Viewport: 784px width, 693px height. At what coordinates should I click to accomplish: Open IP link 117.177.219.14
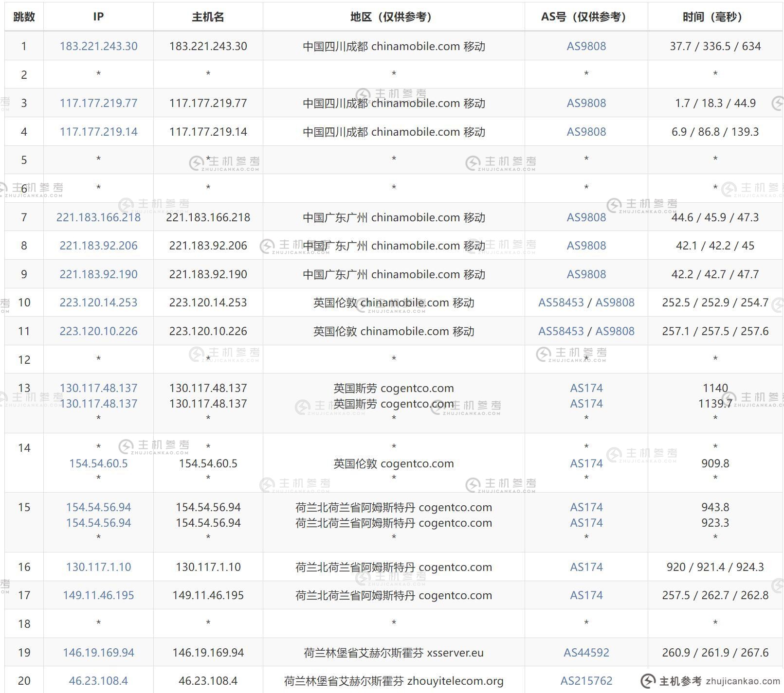(x=98, y=132)
